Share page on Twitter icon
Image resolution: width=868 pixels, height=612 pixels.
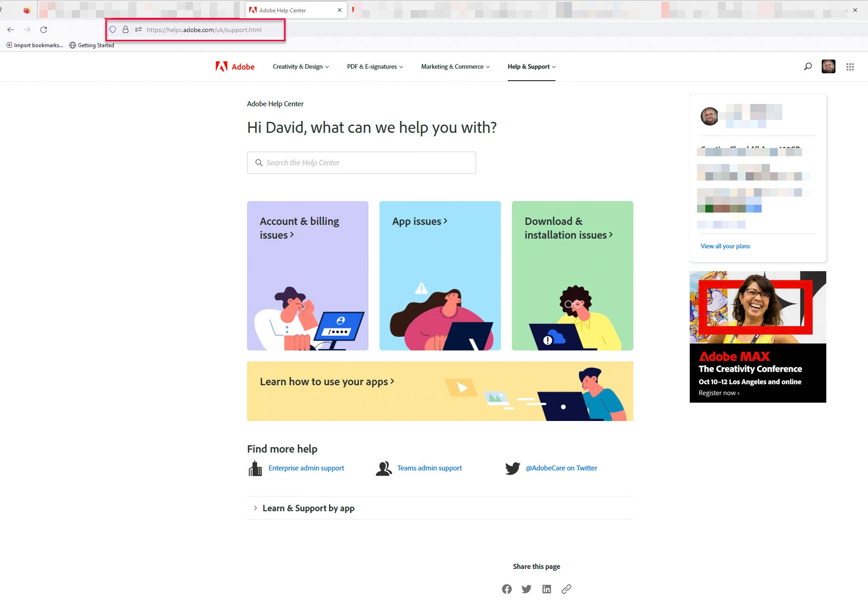point(527,589)
